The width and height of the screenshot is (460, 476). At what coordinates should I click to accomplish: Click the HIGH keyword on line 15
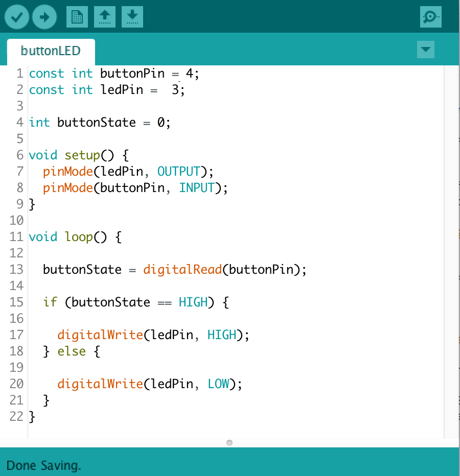(193, 302)
